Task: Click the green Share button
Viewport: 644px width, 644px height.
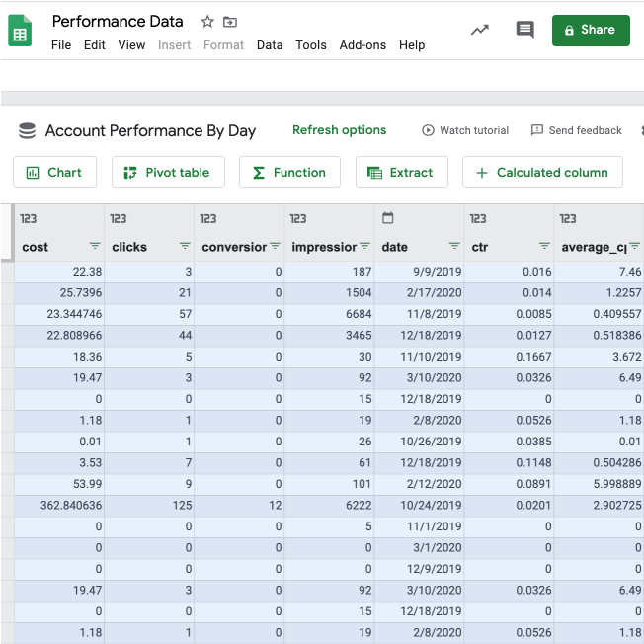Action: [591, 31]
